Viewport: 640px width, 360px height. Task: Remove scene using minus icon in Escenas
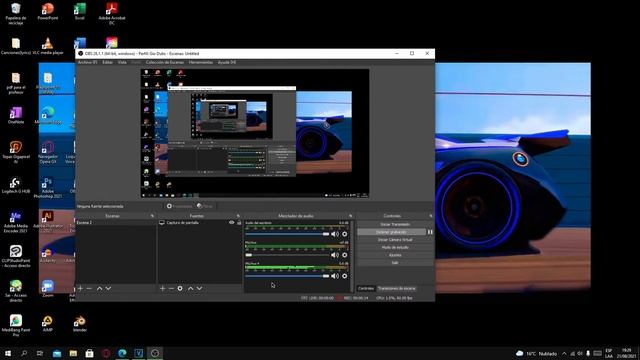89,288
